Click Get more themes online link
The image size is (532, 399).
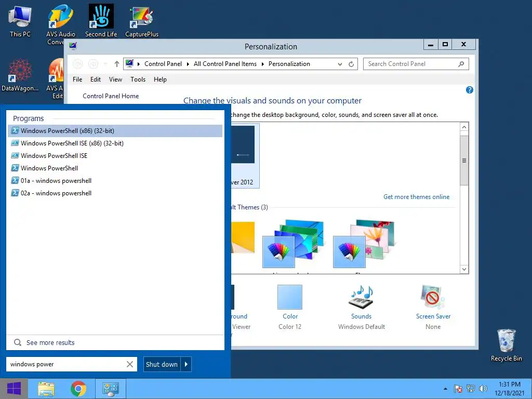[x=416, y=197]
